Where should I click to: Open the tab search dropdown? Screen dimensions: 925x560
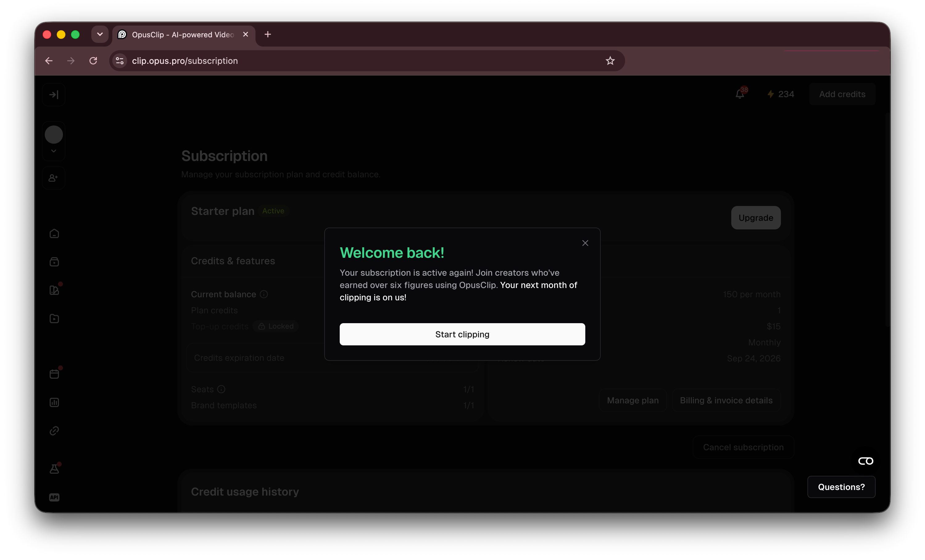[x=100, y=35]
